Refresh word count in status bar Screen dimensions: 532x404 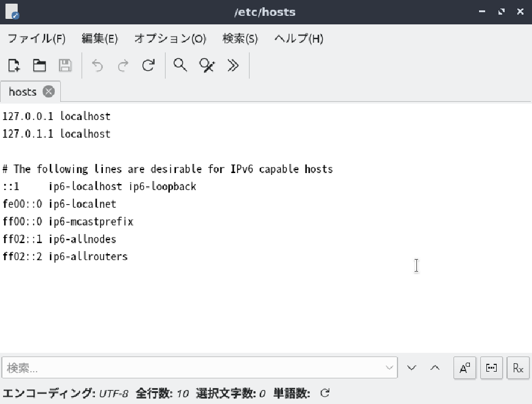coord(324,393)
